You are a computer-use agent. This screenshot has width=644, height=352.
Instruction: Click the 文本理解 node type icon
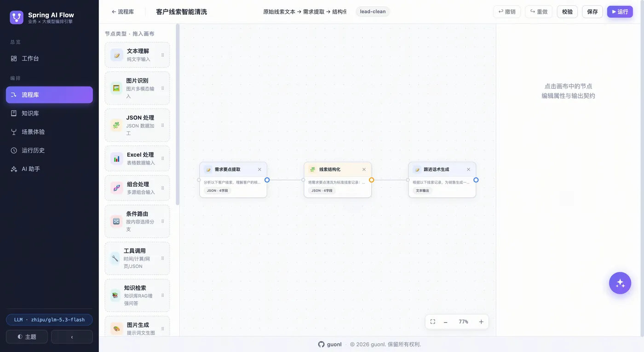(x=117, y=55)
